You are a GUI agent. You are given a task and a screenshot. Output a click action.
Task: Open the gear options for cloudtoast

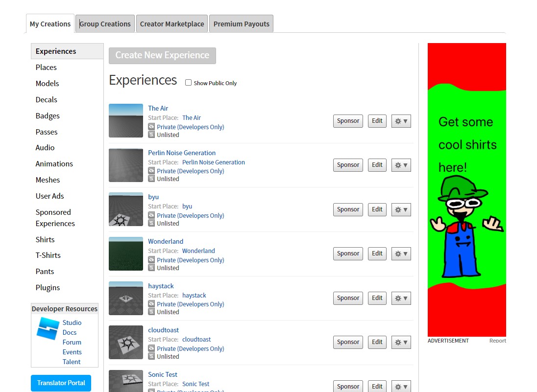pyautogui.click(x=401, y=343)
